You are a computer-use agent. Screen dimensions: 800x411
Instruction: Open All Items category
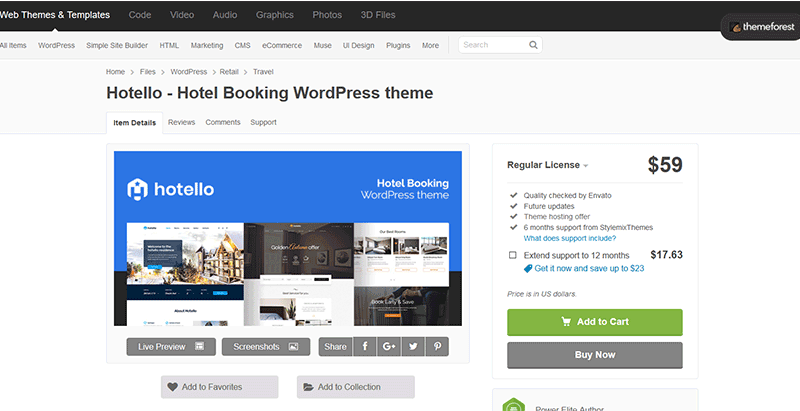13,45
